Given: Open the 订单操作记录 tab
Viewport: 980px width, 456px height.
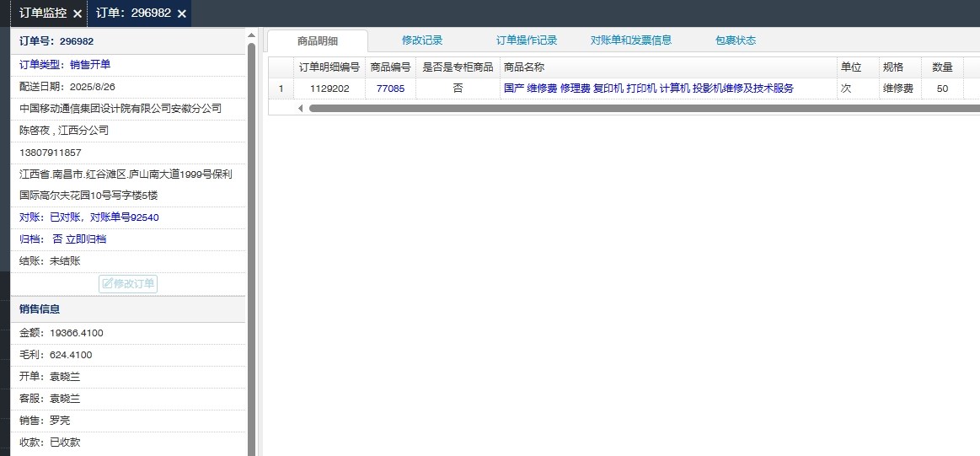Looking at the screenshot, I should coord(527,40).
